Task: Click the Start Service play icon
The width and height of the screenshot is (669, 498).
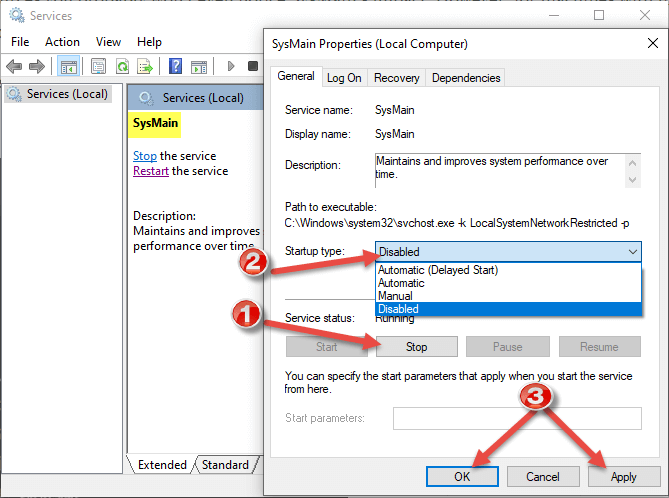Action: [231, 66]
